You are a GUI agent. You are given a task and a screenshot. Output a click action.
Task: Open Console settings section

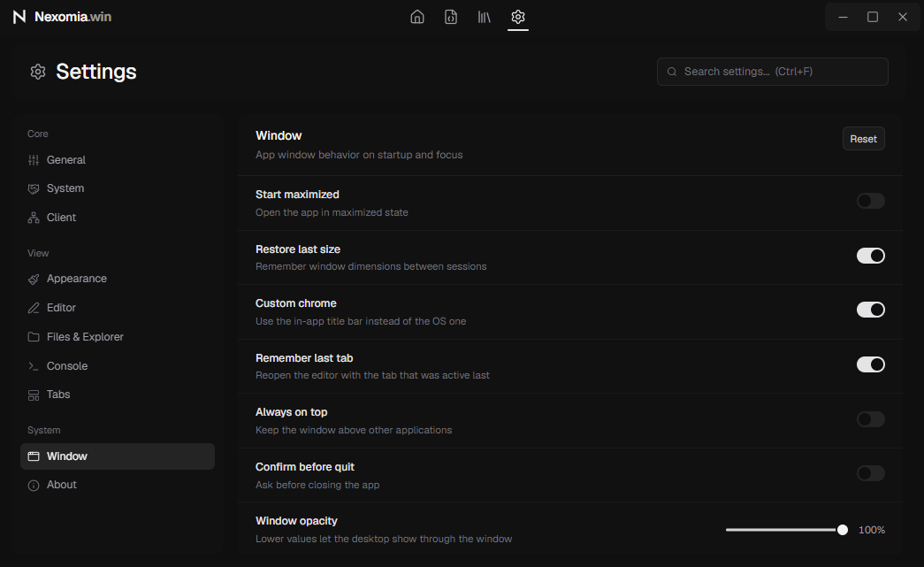coord(118,366)
